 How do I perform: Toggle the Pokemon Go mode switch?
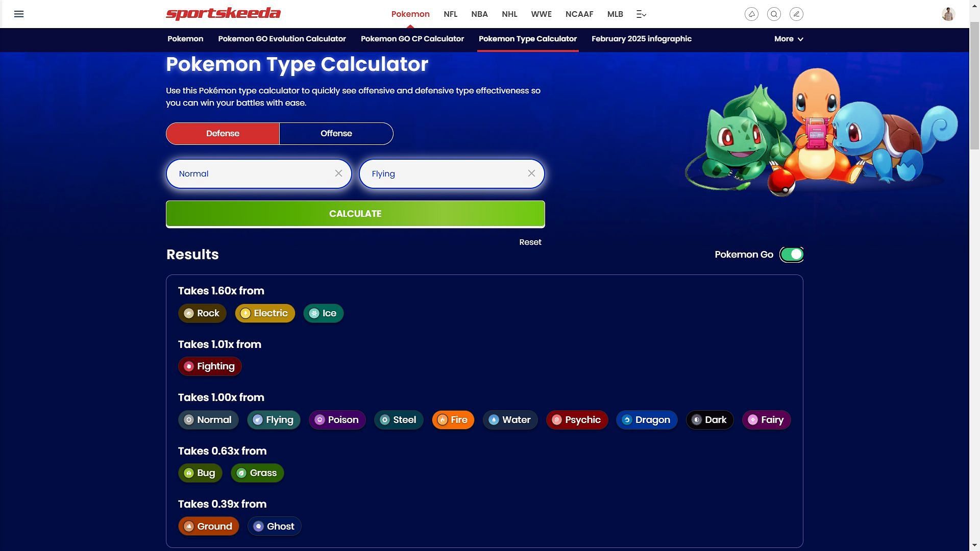click(x=791, y=254)
